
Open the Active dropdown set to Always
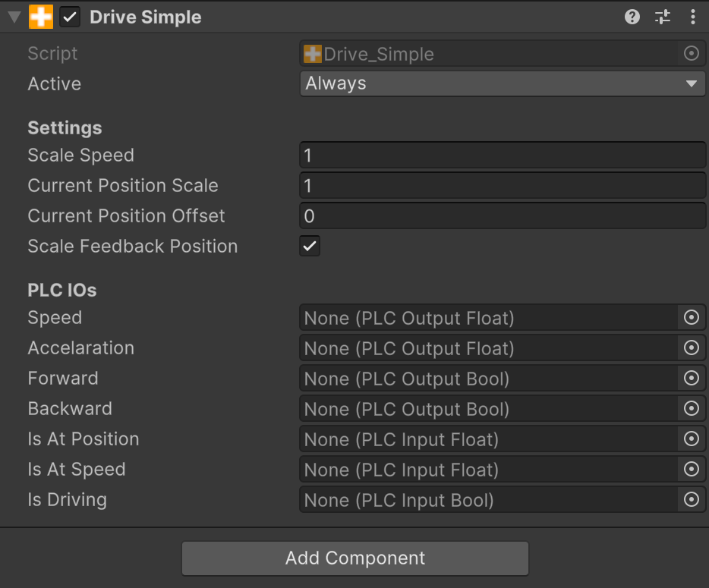coord(503,83)
